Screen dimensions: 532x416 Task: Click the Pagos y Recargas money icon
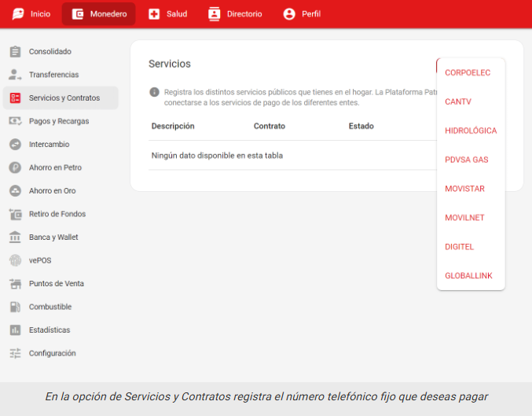coord(15,121)
